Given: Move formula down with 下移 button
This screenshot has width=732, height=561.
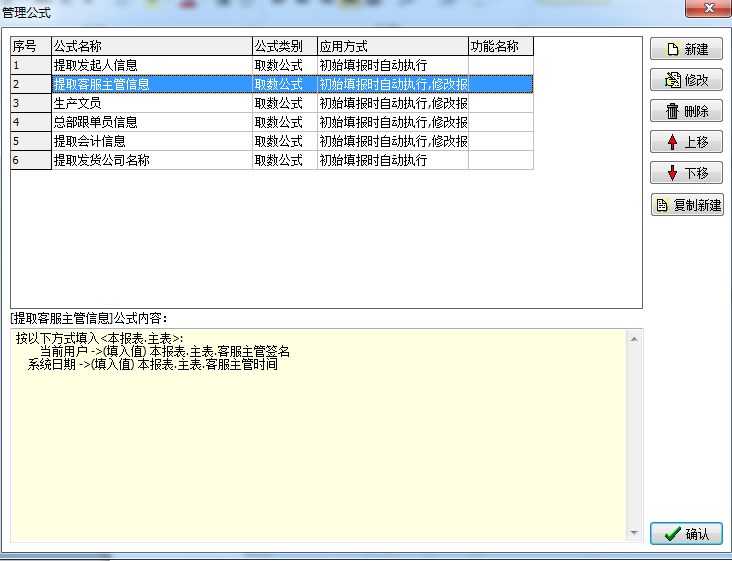Looking at the screenshot, I should (x=686, y=173).
